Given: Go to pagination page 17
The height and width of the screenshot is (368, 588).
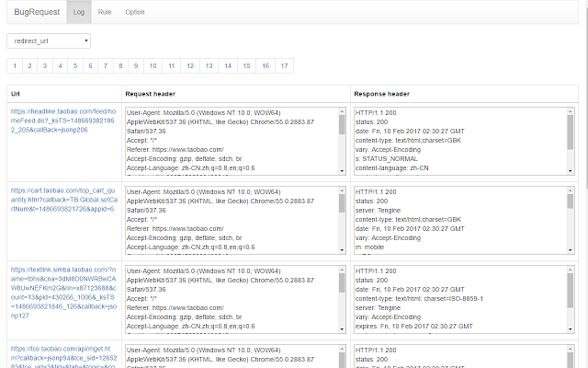Looking at the screenshot, I should [285, 66].
